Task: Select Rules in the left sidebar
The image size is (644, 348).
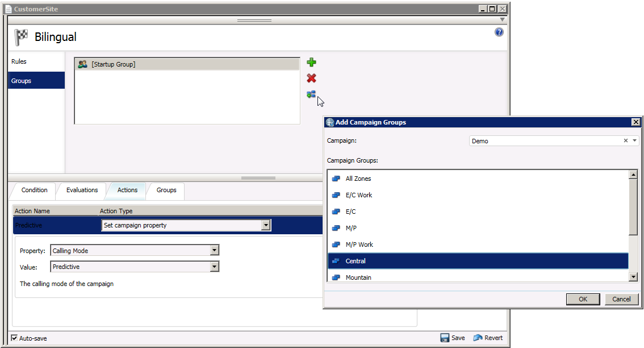Action: [19, 61]
